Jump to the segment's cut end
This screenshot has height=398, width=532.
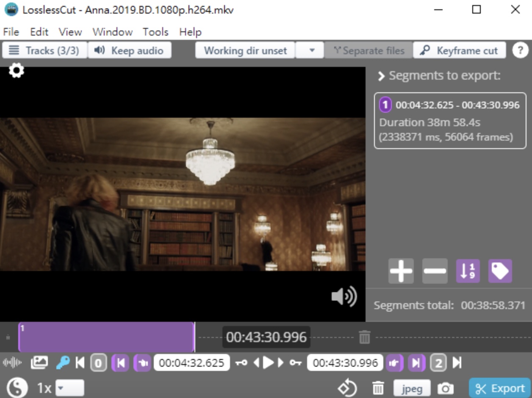click(416, 363)
